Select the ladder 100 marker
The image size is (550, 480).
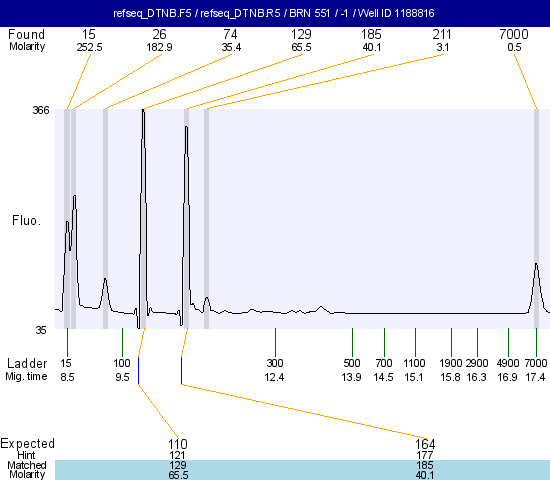click(122, 363)
